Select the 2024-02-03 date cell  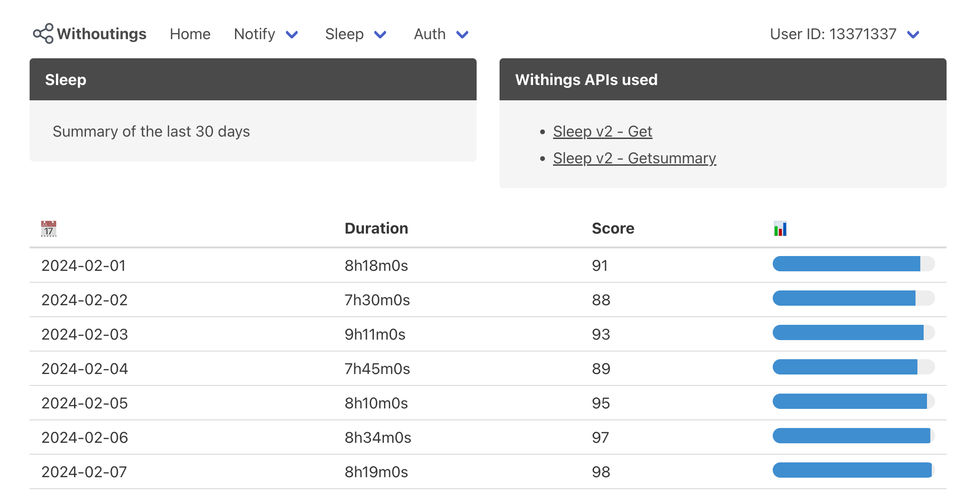[85, 334]
